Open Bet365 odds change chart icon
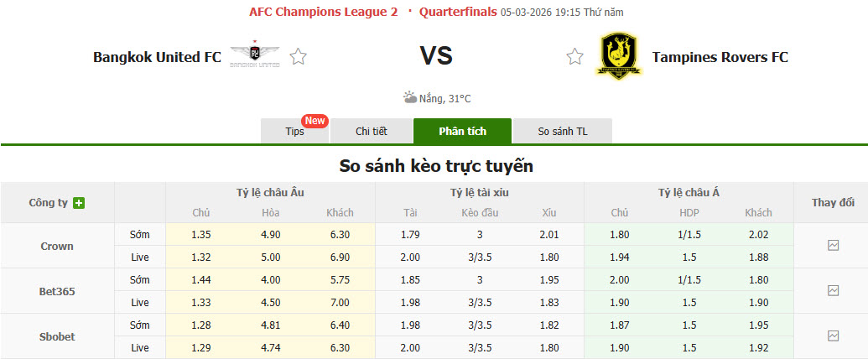Screen dimensions: 868x359 tap(833, 291)
